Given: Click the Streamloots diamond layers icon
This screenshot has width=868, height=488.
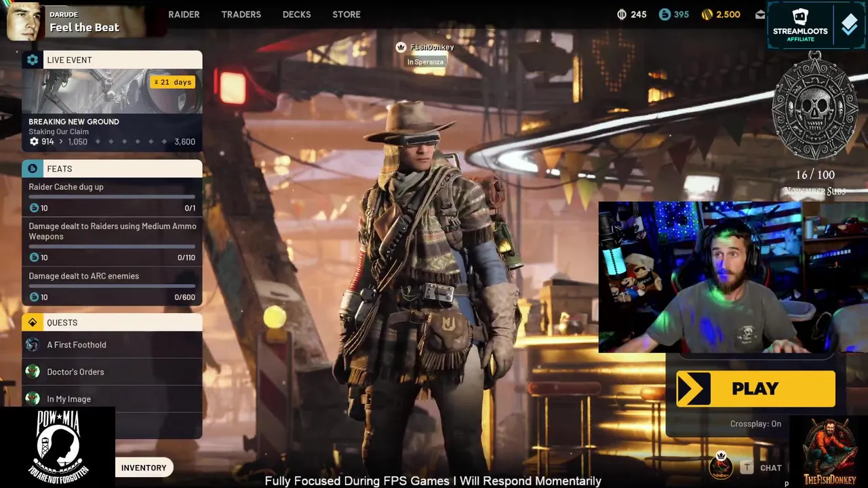Looking at the screenshot, I should (849, 24).
